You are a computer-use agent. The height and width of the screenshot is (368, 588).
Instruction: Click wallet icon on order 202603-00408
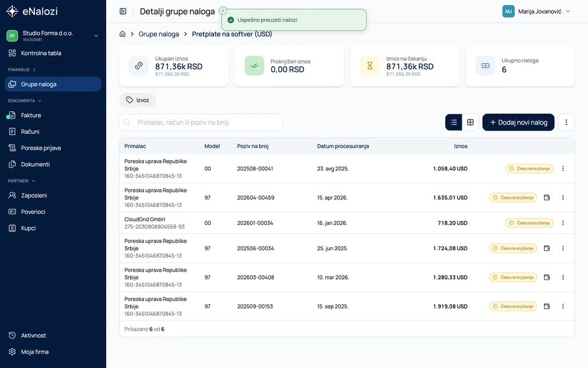pos(547,277)
